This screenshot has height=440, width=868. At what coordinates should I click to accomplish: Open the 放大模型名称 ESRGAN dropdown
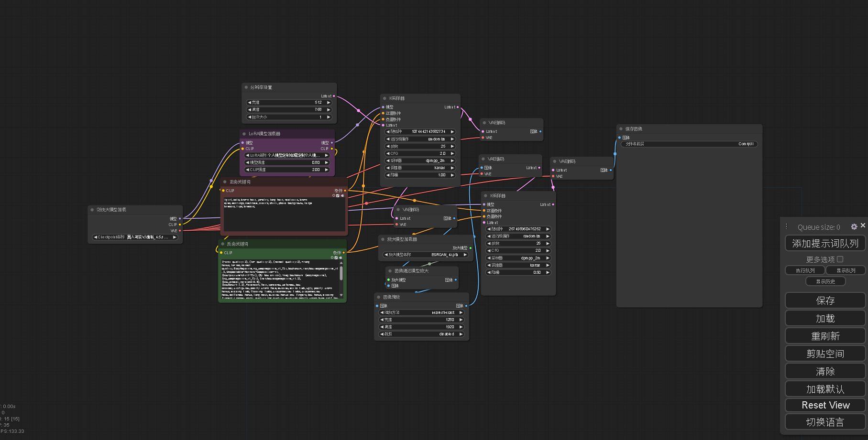coord(426,255)
